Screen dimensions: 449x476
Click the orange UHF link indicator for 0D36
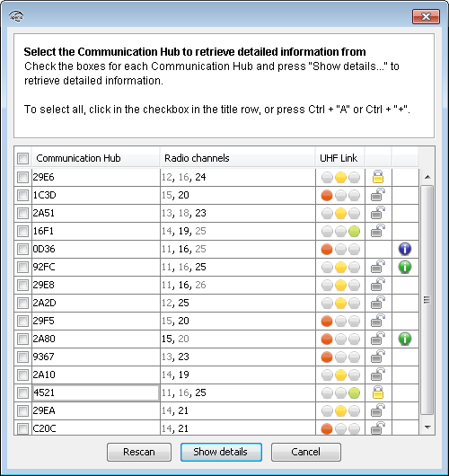tap(327, 250)
